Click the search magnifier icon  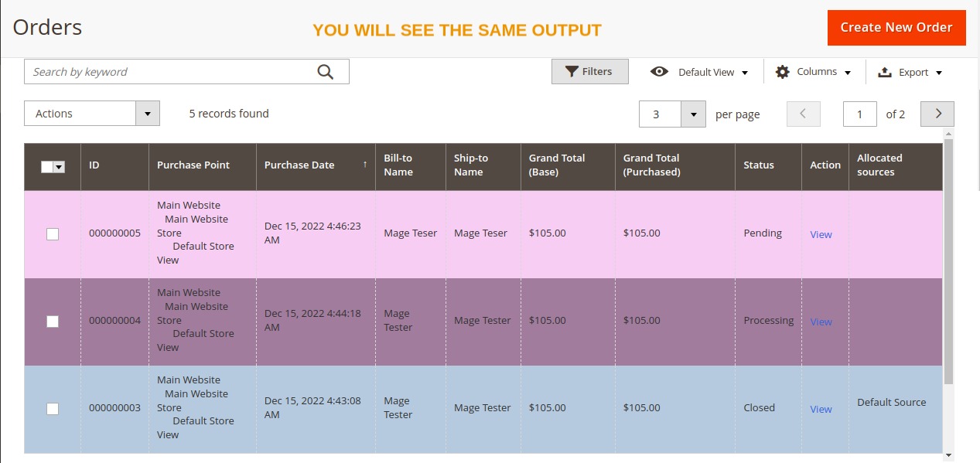[324, 70]
